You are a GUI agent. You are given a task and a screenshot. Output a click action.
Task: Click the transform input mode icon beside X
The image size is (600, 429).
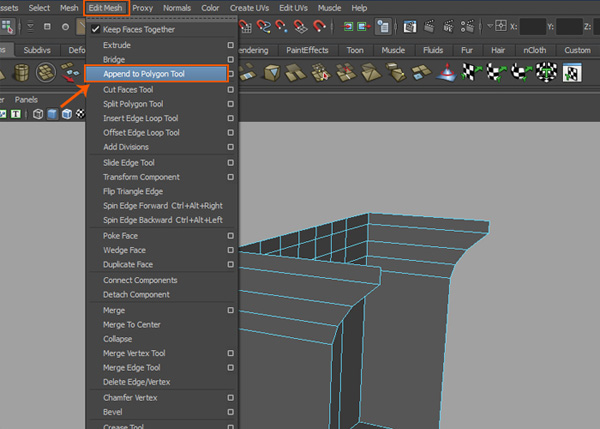pyautogui.click(x=501, y=26)
